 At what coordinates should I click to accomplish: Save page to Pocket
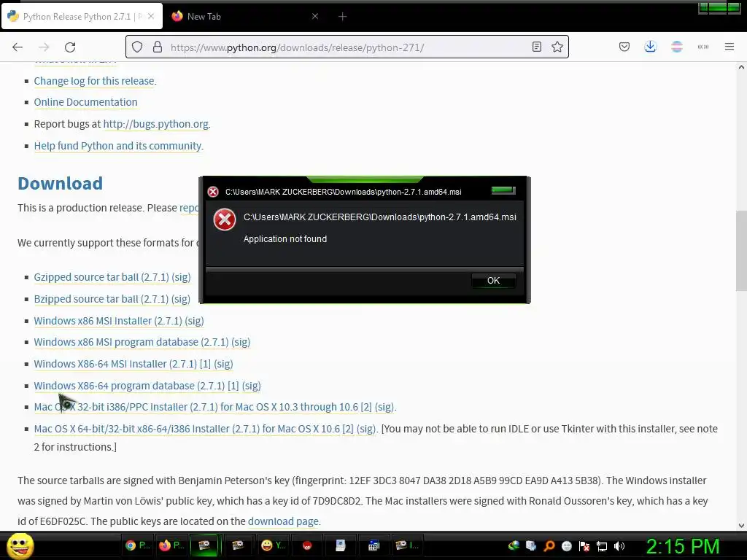click(x=624, y=47)
